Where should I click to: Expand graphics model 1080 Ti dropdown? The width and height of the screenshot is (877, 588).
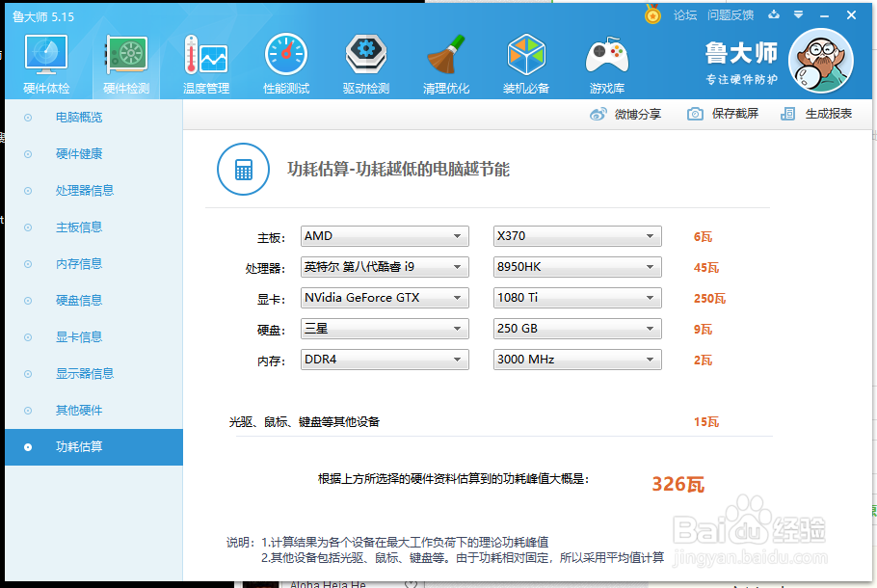click(x=577, y=298)
